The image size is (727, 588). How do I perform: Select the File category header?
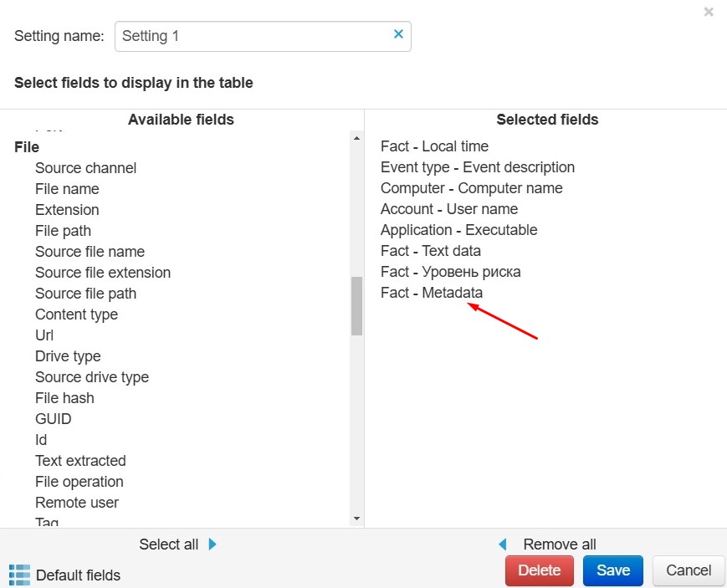coord(27,147)
